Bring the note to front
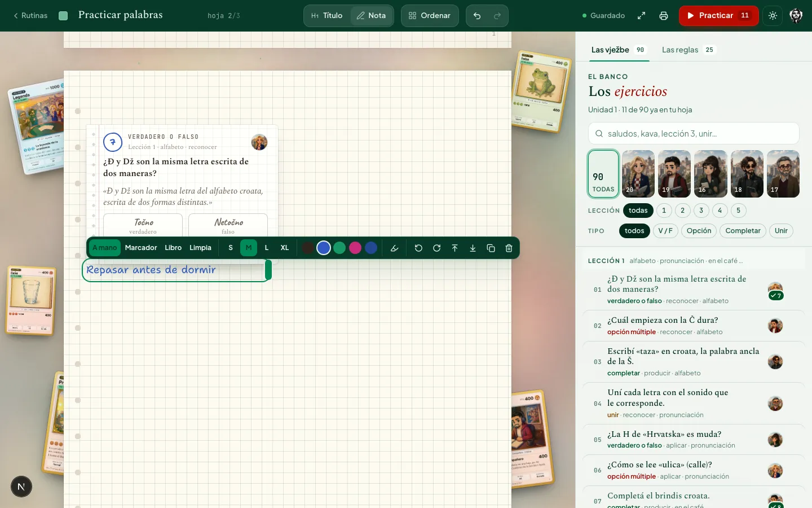Screen dimensions: 812x508 [x=454, y=248]
